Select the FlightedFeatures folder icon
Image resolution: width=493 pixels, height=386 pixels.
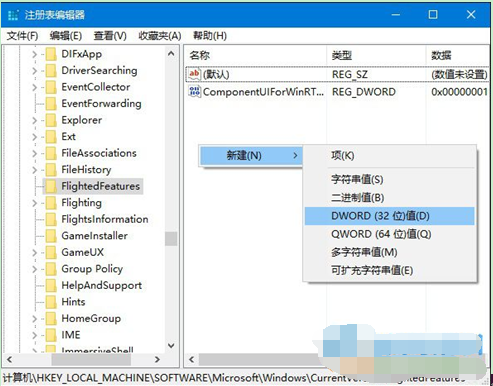pyautogui.click(x=51, y=186)
